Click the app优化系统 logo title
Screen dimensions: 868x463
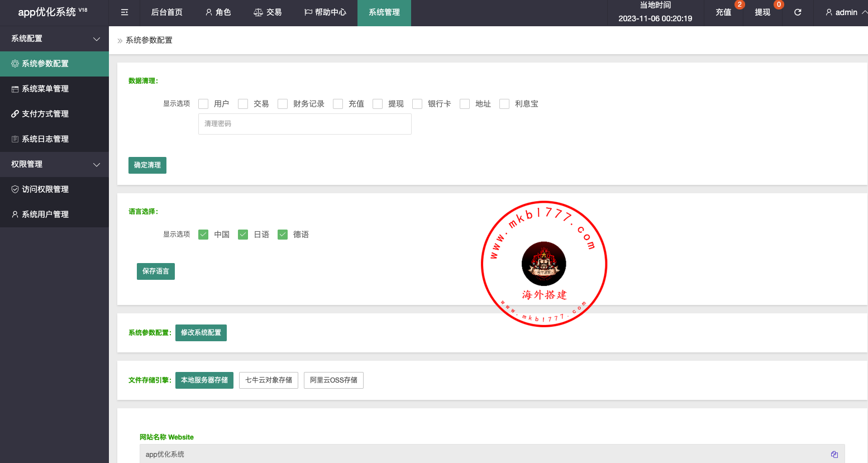pyautogui.click(x=53, y=12)
